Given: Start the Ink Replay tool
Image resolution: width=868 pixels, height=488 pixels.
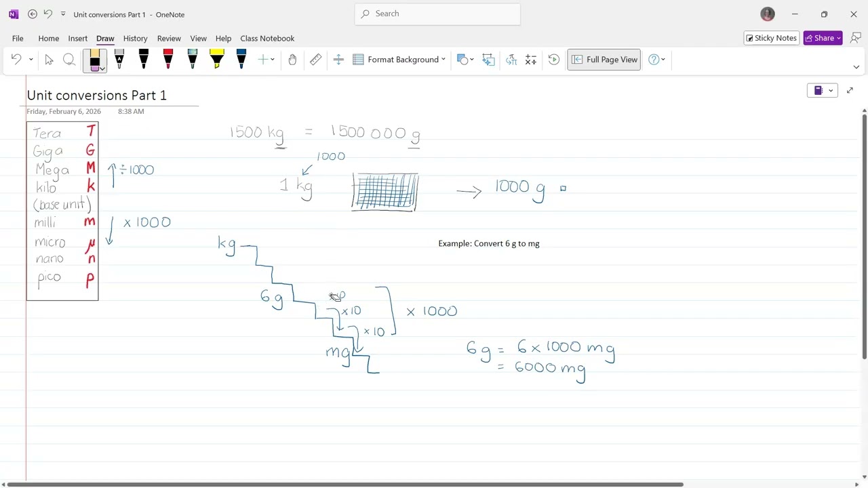Looking at the screenshot, I should (x=554, y=60).
